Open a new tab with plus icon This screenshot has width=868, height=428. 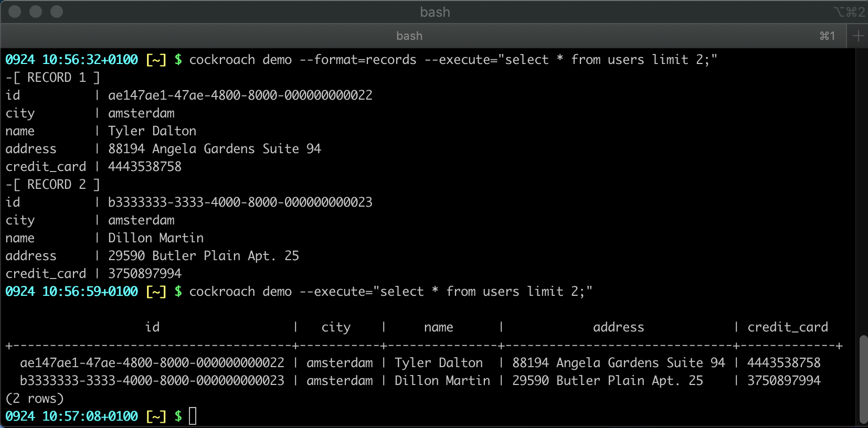coord(858,36)
